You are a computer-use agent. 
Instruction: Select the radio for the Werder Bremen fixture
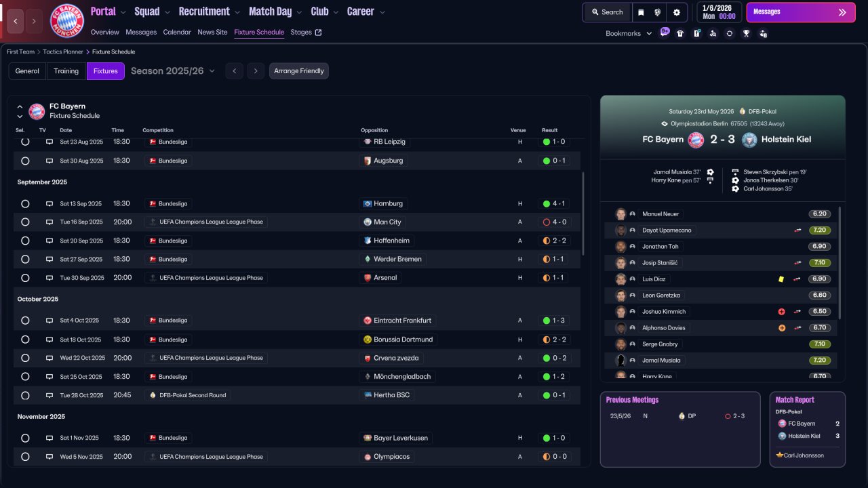point(25,259)
